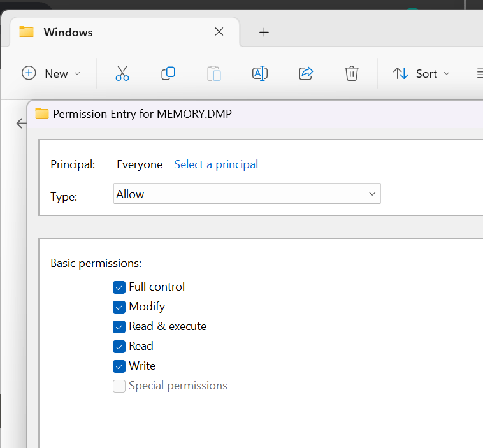Click the Everyone principal name

pyautogui.click(x=140, y=164)
